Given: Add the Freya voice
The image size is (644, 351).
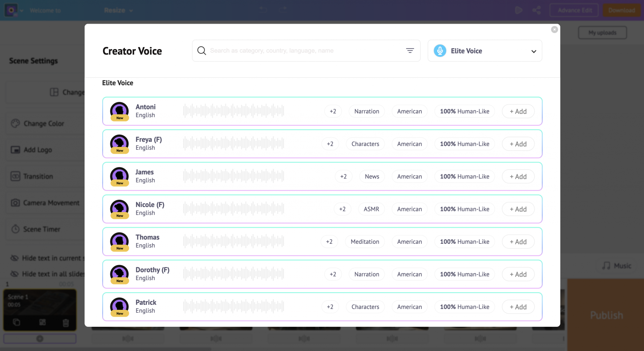Looking at the screenshot, I should tap(518, 144).
